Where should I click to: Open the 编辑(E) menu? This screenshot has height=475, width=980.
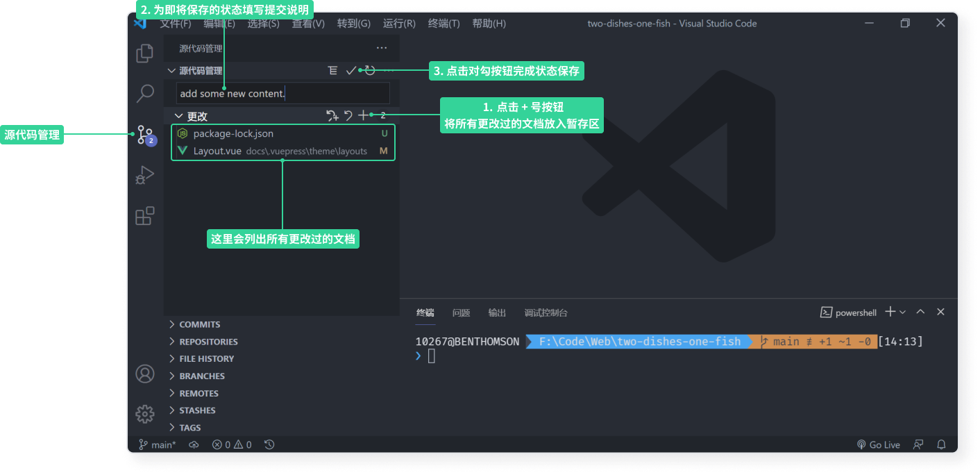[x=219, y=23]
